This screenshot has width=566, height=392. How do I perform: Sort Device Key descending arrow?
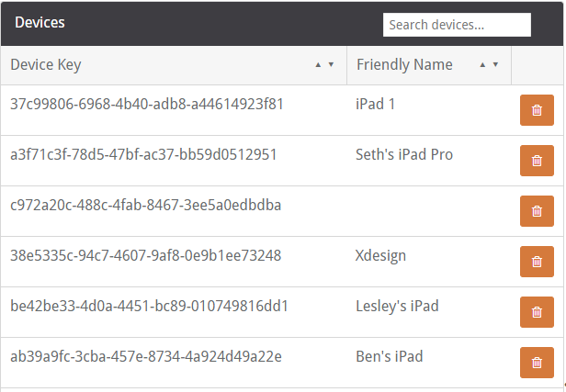331,65
